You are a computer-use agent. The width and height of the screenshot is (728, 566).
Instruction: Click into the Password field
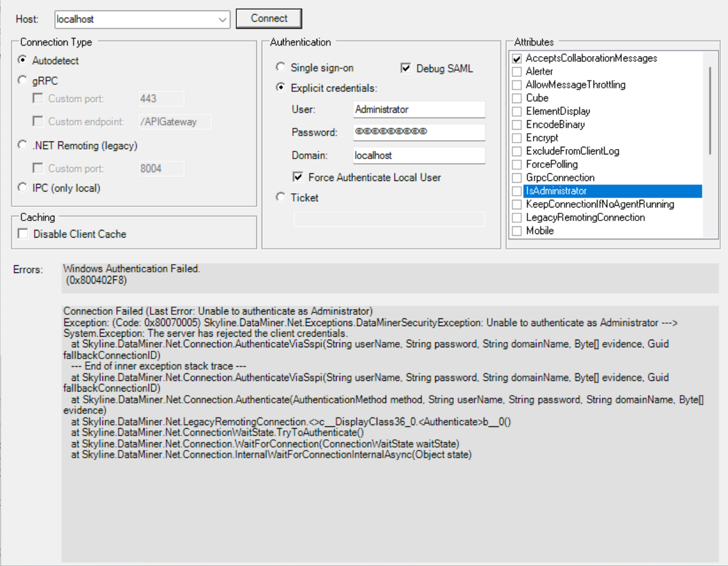coord(419,132)
